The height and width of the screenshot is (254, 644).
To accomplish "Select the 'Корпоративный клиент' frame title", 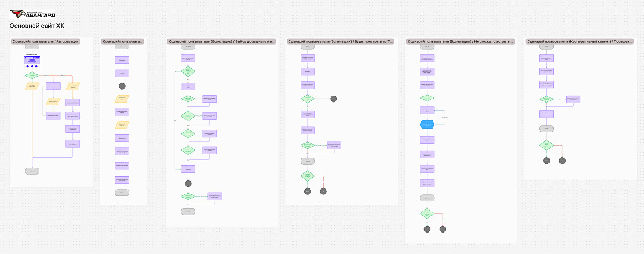I will coord(580,41).
